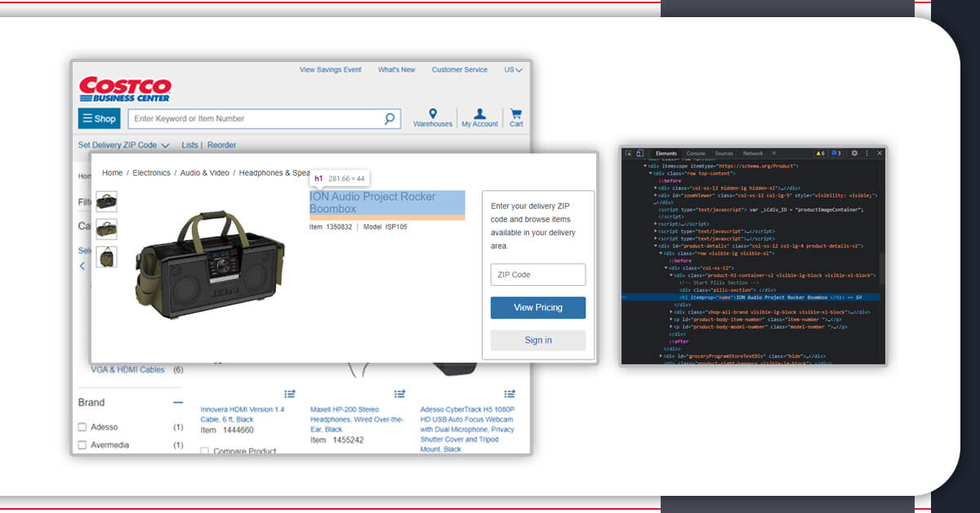980x513 pixels.
Task: Click the View Savings Event link
Action: (331, 70)
